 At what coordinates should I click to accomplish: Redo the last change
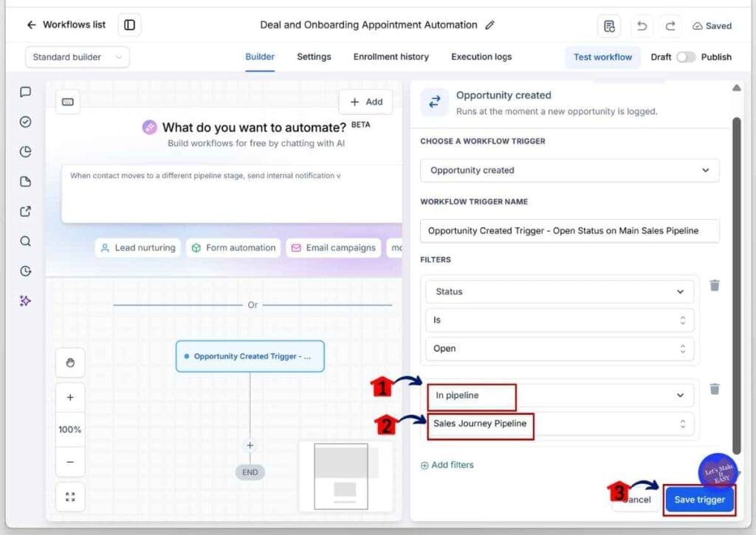670,26
